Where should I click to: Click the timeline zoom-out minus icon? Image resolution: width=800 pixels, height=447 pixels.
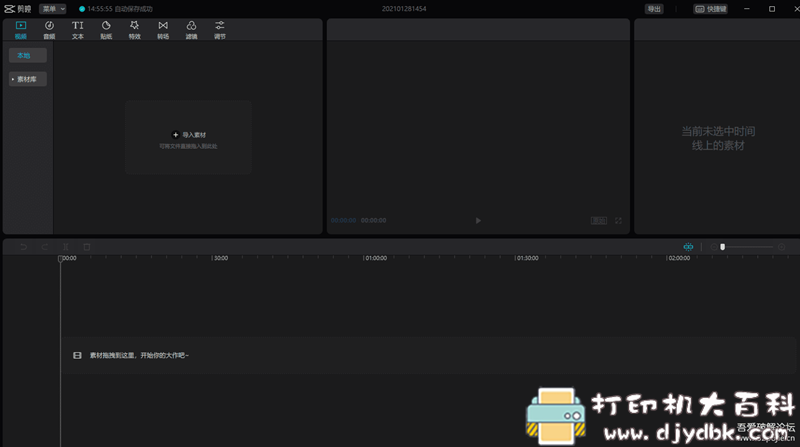[x=714, y=247]
